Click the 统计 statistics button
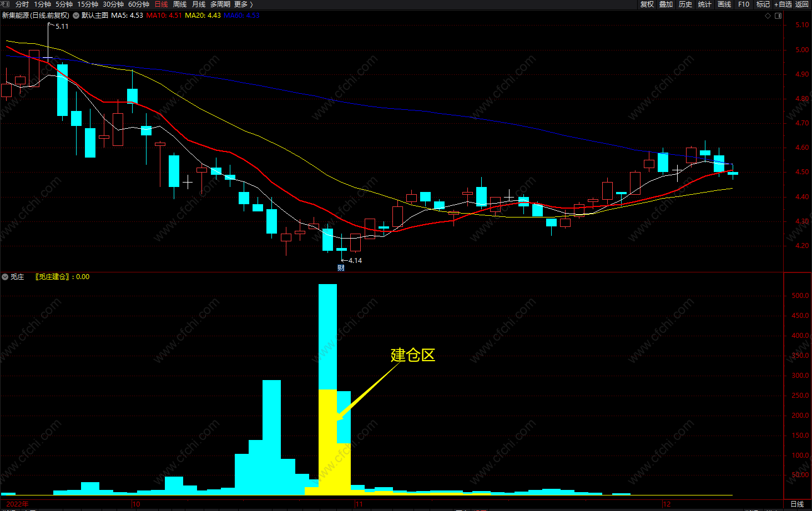Viewport: 812px width, 511px height. coord(705,4)
